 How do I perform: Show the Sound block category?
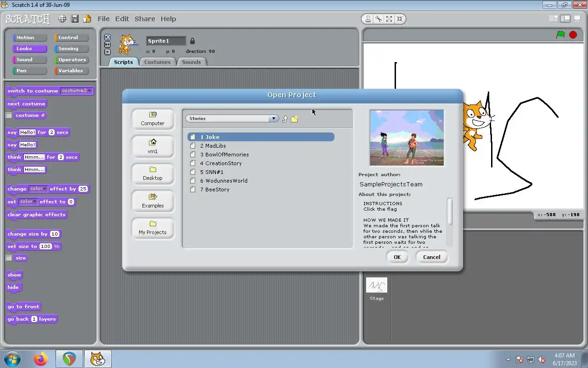coord(30,60)
